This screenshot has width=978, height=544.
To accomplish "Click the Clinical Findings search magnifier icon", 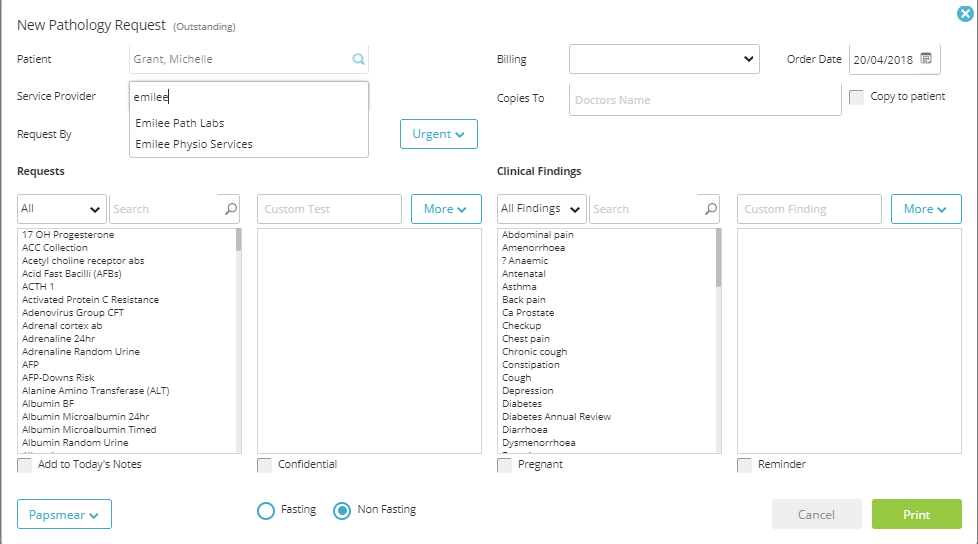I will [x=710, y=209].
